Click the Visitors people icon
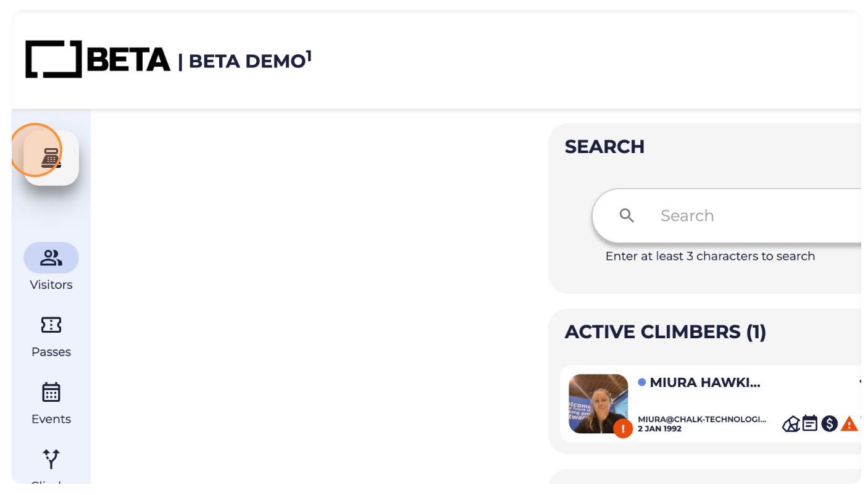 51,257
